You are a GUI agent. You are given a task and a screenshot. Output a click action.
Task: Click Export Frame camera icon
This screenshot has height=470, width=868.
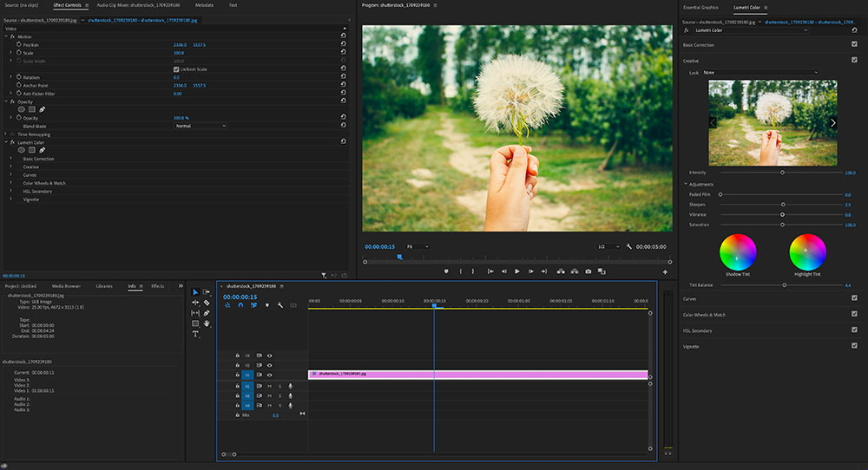pos(589,271)
